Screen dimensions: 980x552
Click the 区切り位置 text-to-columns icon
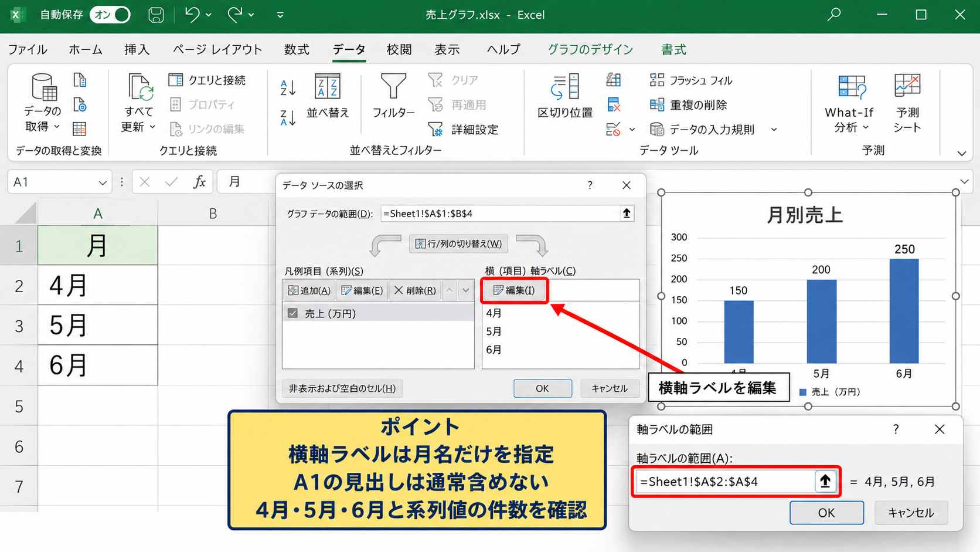pyautogui.click(x=565, y=87)
